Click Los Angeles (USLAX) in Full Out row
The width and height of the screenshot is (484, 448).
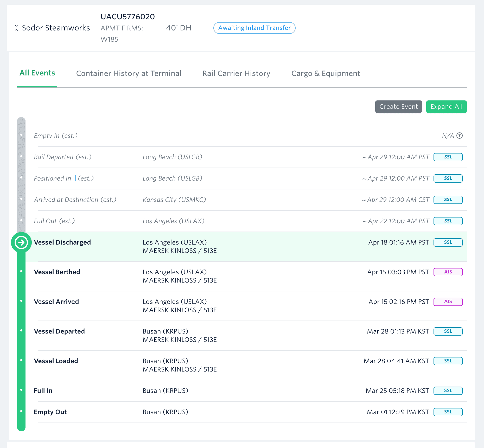[x=174, y=221]
